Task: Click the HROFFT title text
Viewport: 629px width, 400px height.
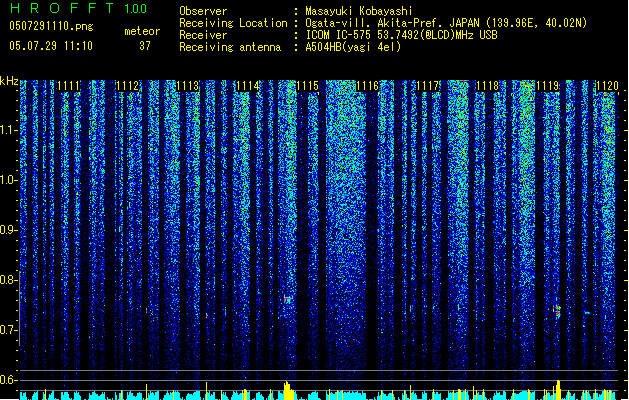Action: pyautogui.click(x=62, y=8)
